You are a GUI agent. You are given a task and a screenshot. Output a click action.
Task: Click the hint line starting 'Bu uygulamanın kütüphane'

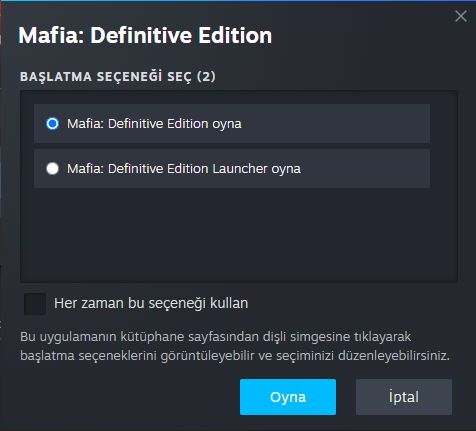[216, 337]
